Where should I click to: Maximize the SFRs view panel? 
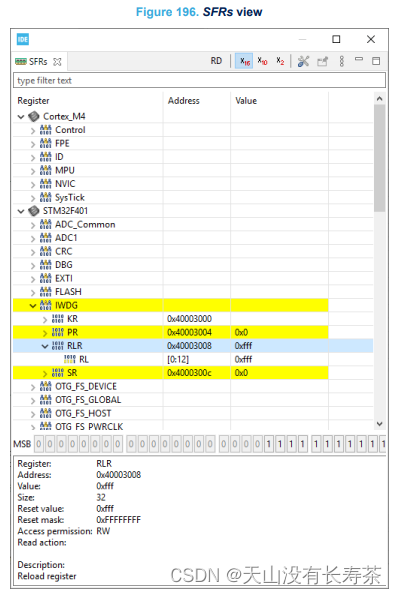(x=376, y=61)
